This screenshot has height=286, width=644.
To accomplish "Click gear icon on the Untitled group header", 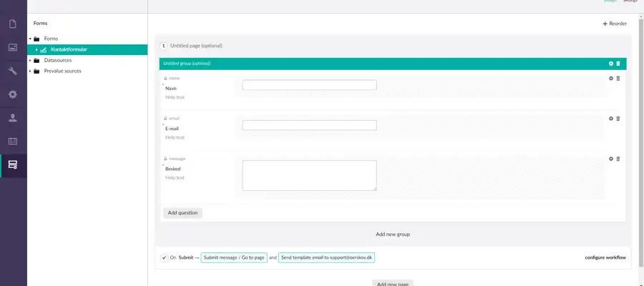I will (x=611, y=64).
